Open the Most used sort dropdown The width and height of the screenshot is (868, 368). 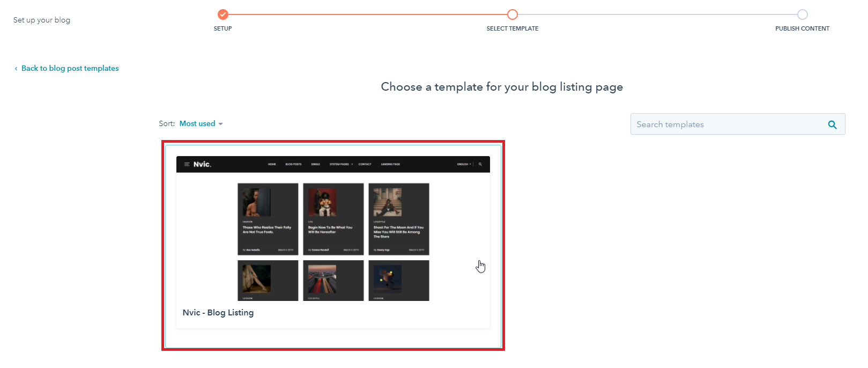point(201,123)
